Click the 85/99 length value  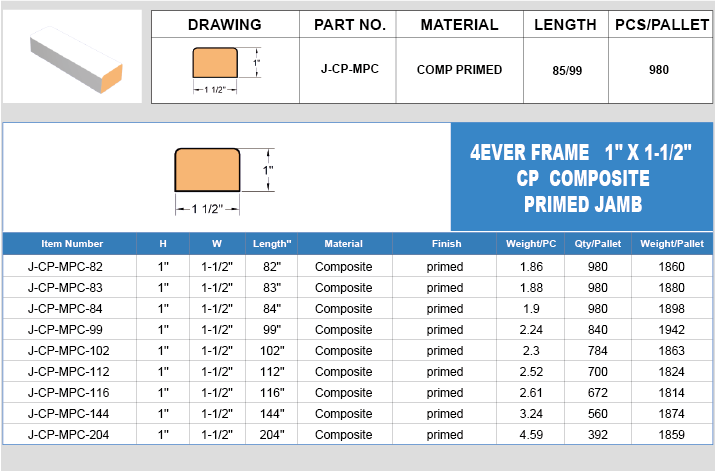coord(567,71)
